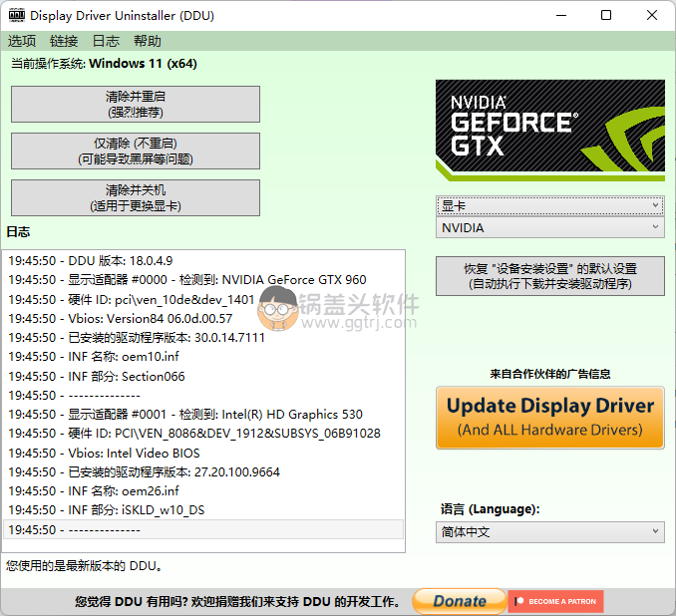
Task: Select log line 驱动程序版本 27.20.100.9664
Action: 203,472
